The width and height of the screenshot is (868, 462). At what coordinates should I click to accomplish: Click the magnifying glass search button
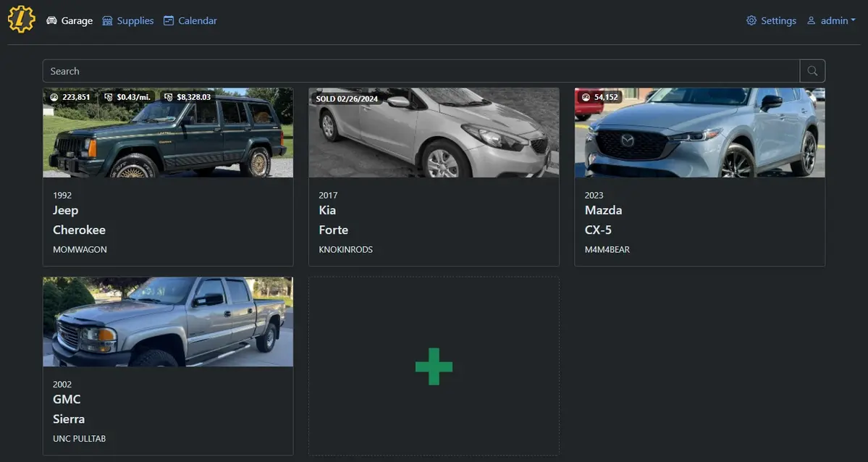tap(813, 71)
